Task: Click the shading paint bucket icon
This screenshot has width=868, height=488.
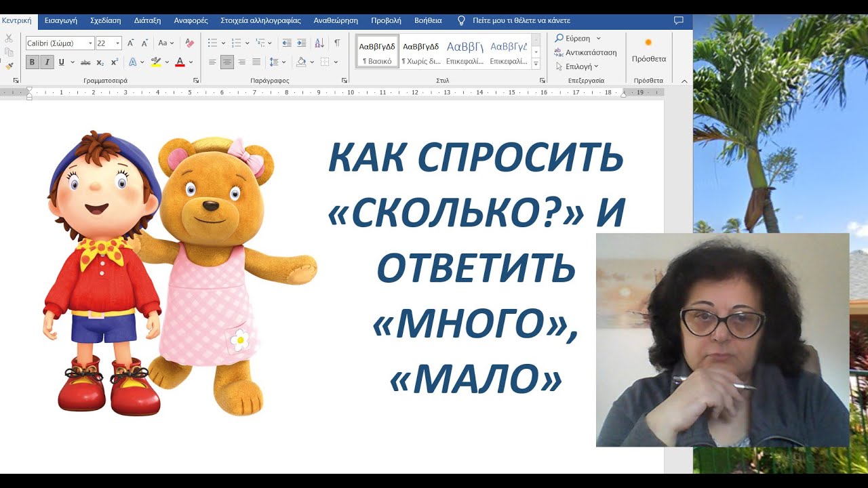Action: (x=302, y=62)
